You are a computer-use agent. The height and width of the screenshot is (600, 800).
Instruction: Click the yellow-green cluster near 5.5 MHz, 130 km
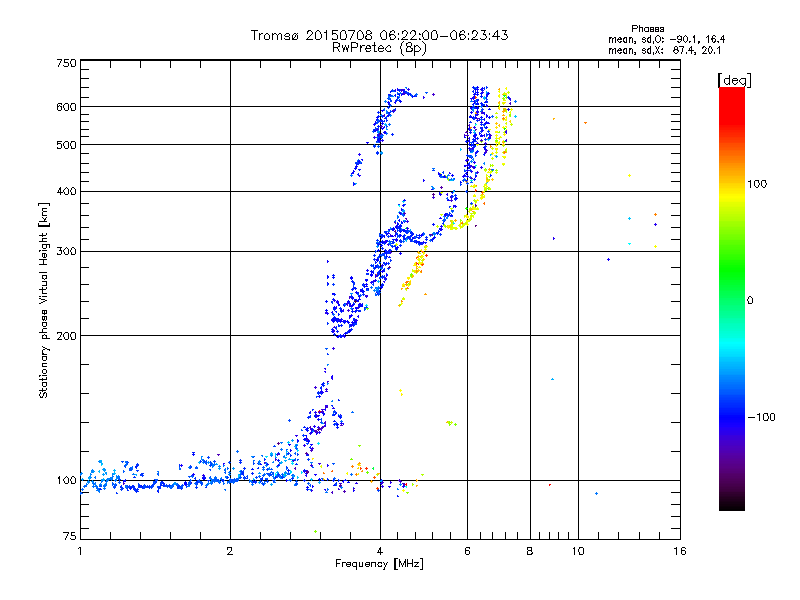click(451, 423)
